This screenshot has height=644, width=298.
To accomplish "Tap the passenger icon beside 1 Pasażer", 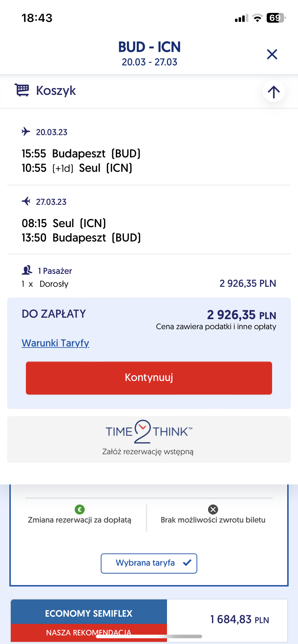I will pos(27,270).
